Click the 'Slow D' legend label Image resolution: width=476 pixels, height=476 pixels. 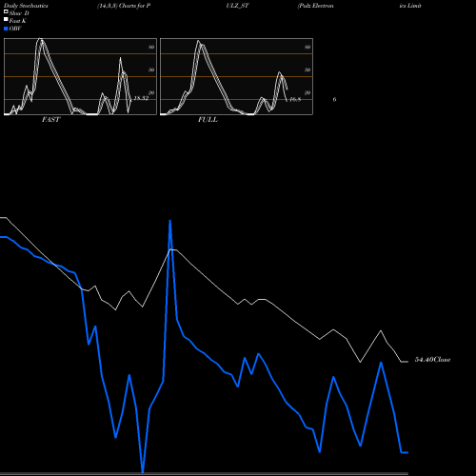19,13
